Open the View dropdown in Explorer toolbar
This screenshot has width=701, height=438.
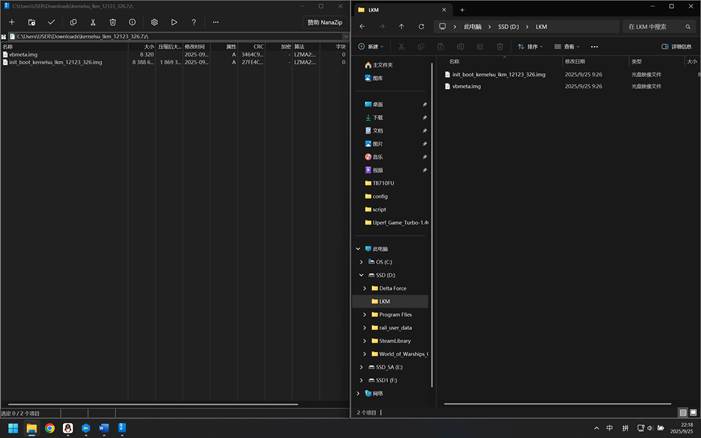(569, 46)
